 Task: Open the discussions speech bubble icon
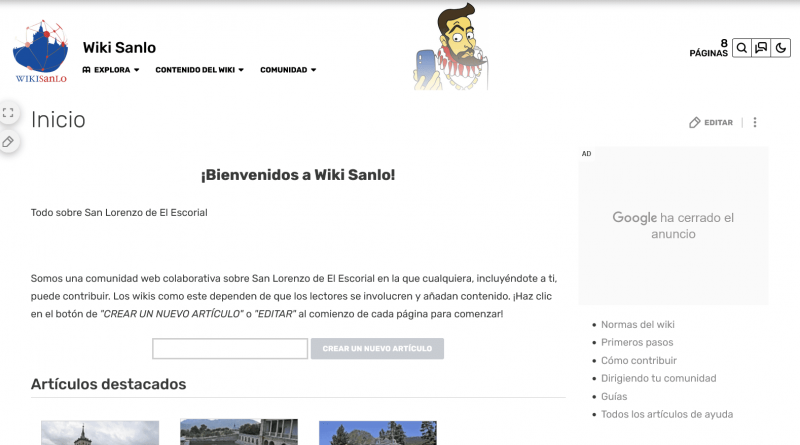[761, 47]
